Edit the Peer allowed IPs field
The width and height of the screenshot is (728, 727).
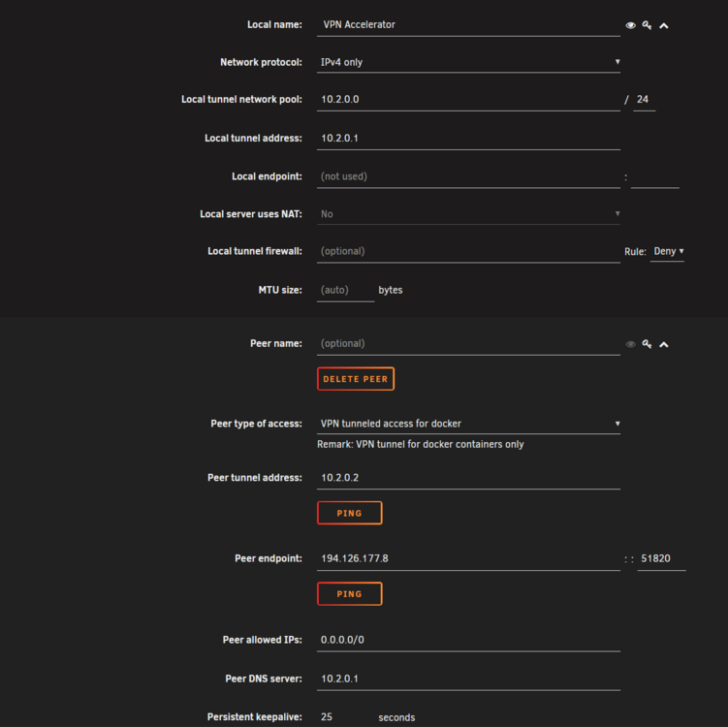[x=468, y=640]
